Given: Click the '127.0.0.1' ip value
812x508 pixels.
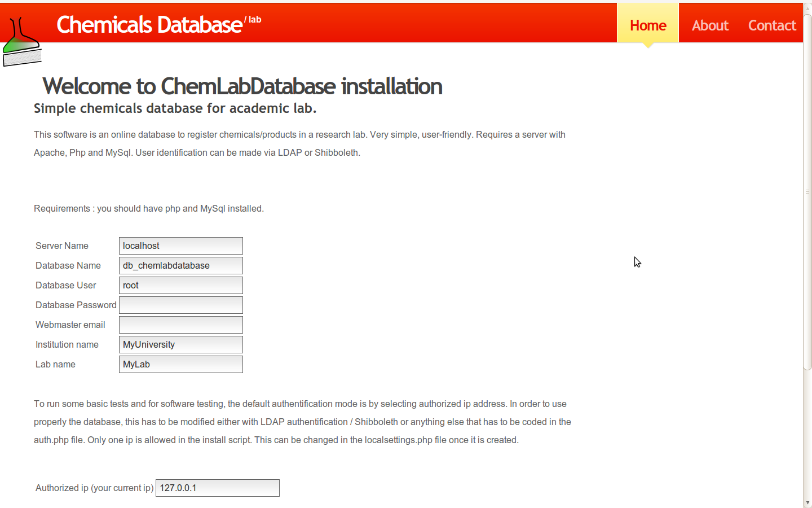Looking at the screenshot, I should click(177, 488).
